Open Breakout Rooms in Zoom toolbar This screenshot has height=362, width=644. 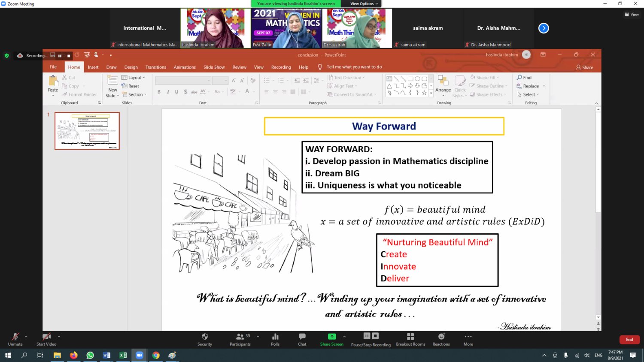coord(410,337)
